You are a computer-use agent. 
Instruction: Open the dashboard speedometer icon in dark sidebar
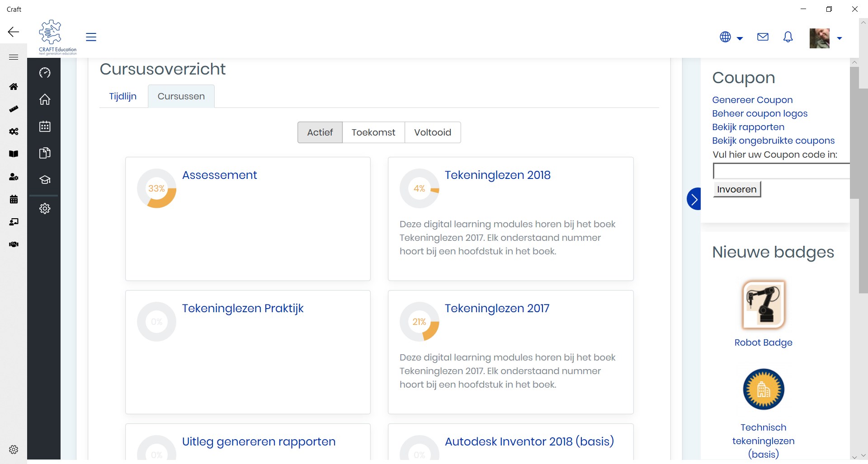(44, 73)
